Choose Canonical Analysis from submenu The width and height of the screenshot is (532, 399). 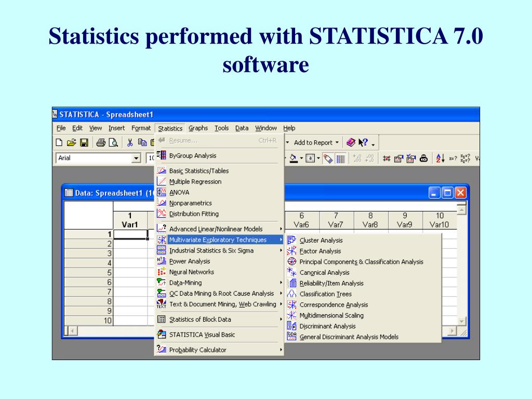363,272
